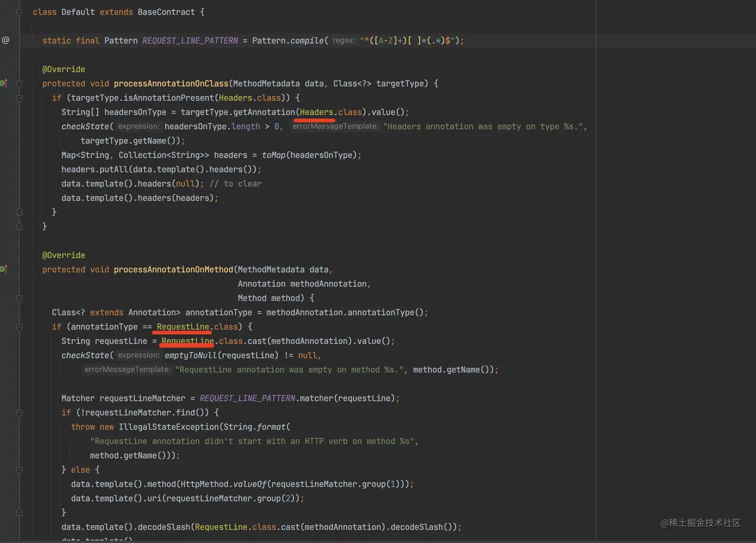
Task: Click checkState call before headersOnType.length
Action: [x=85, y=126]
